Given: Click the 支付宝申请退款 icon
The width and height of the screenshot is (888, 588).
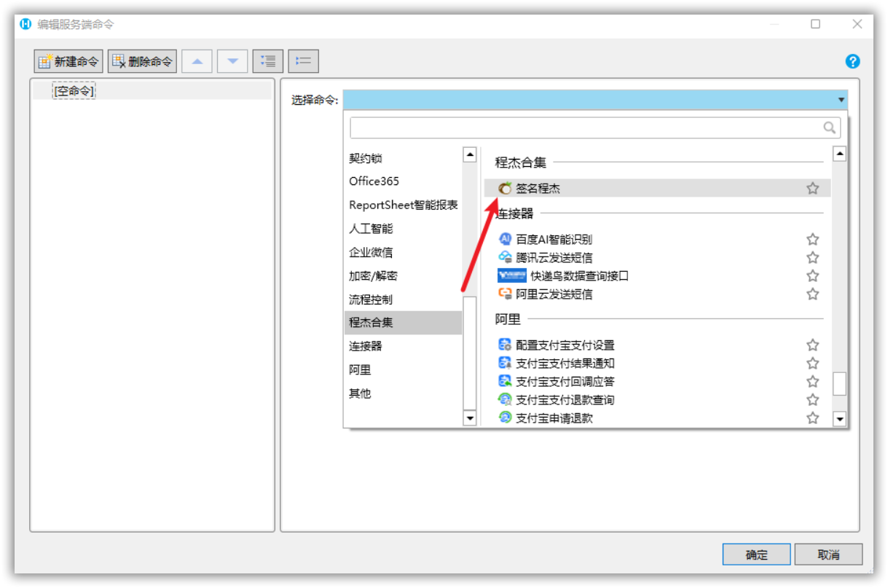Looking at the screenshot, I should pyautogui.click(x=505, y=418).
